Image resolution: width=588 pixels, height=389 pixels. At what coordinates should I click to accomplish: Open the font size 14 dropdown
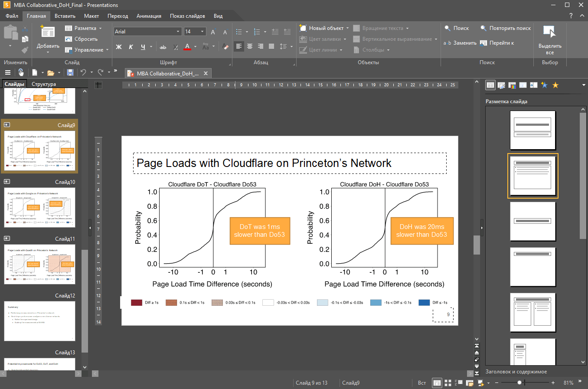click(202, 32)
